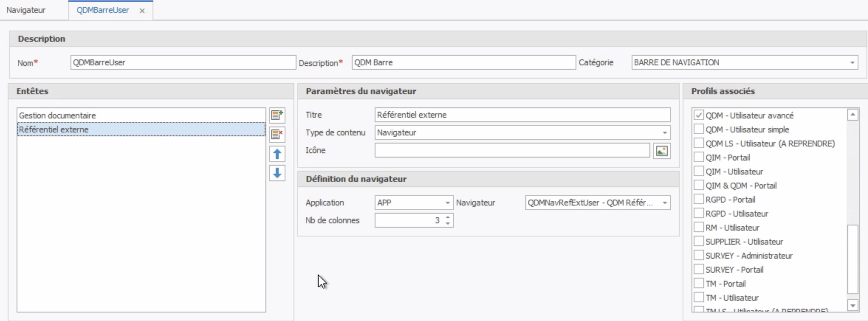Click the delete header icon

pyautogui.click(x=277, y=134)
